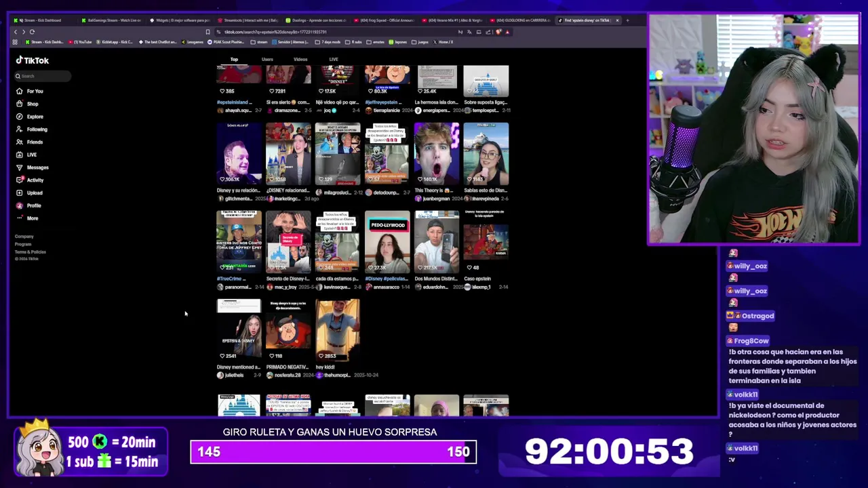Click Frog8Cow username in chat

pyautogui.click(x=751, y=341)
